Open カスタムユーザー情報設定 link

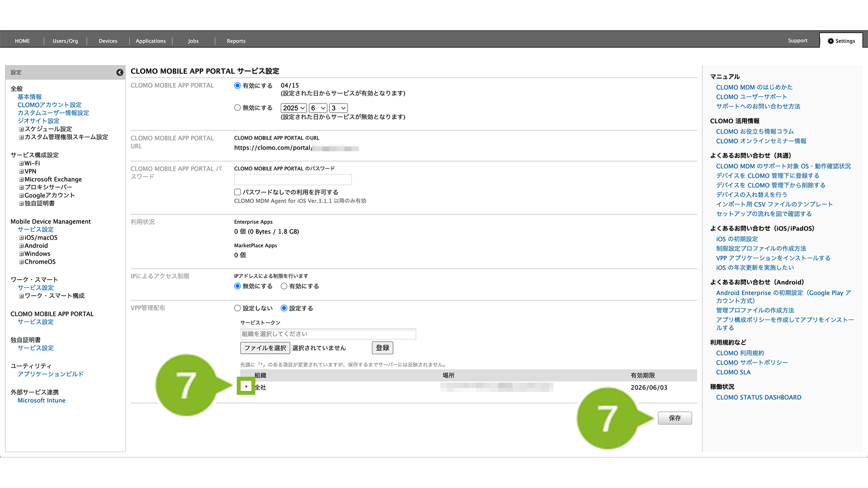(53, 113)
